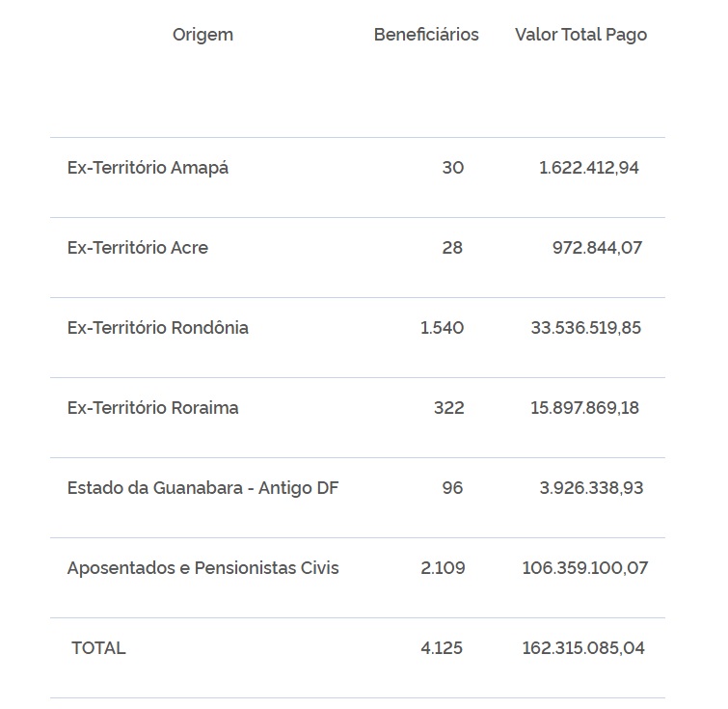Select the Ex-Território Amapá row label
The height and width of the screenshot is (709, 728).
point(148,168)
